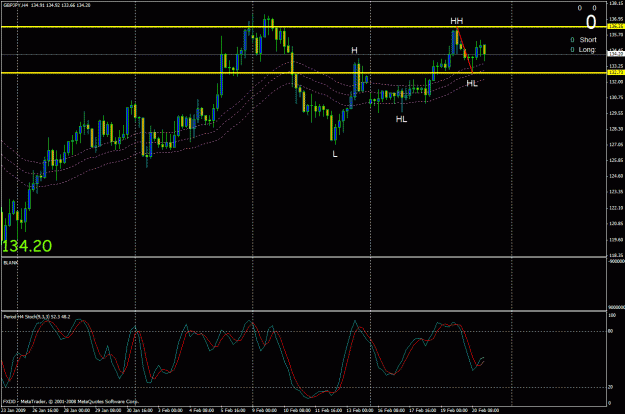The height and width of the screenshot is (414, 625).
Task: Click the yellow 136.25 price tag
Action: click(616, 26)
